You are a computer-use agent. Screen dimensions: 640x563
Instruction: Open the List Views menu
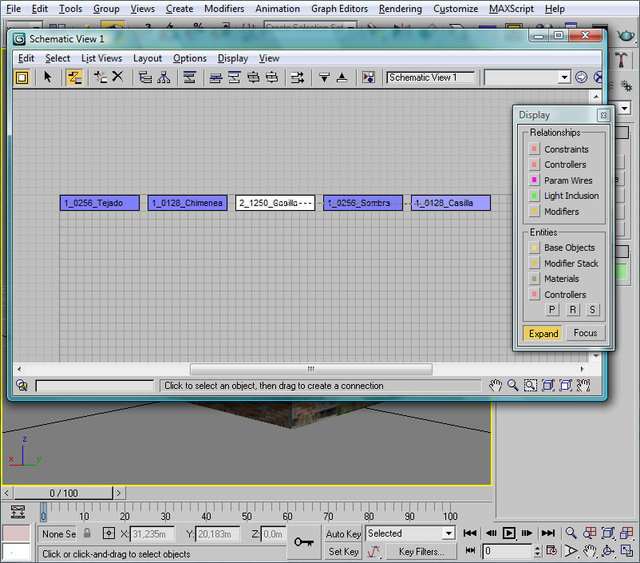tap(101, 58)
